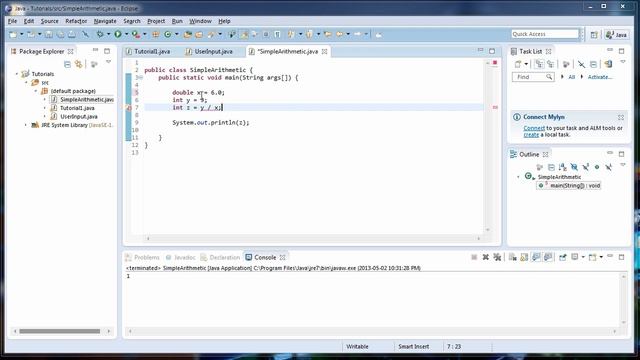640x360 pixels.
Task: Open New Task dropdown arrow in Task List
Action: 526,64
